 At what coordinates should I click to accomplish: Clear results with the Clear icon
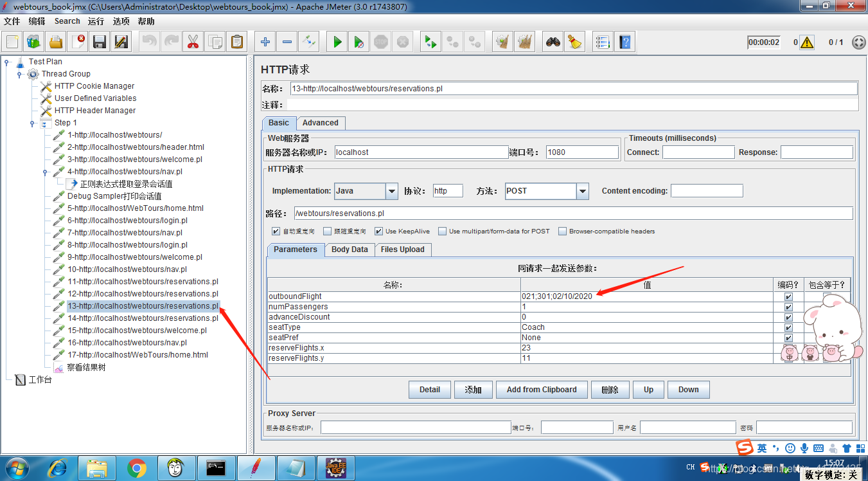coord(502,42)
